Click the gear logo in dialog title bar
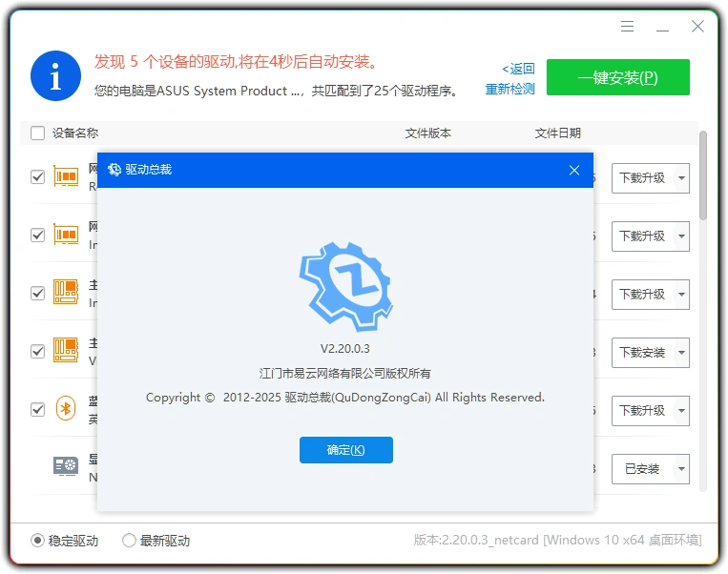Image resolution: width=728 pixels, height=574 pixels. tap(114, 170)
